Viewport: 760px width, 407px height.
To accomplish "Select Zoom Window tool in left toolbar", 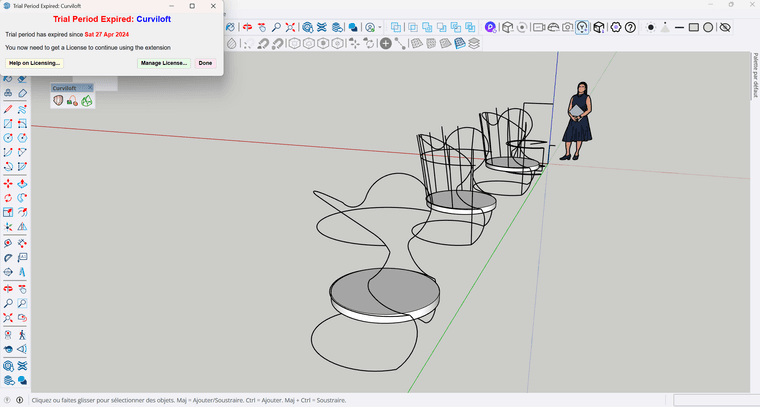I will coord(22,303).
